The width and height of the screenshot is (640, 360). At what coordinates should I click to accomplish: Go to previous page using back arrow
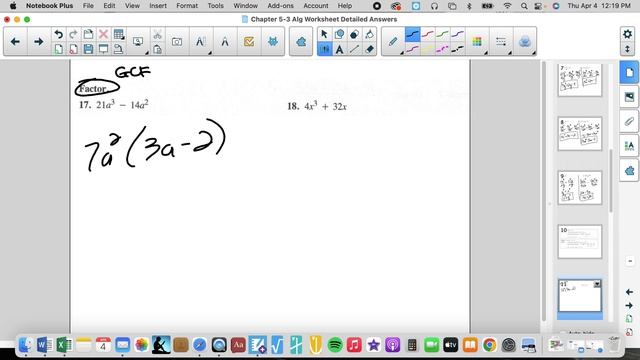16,42
